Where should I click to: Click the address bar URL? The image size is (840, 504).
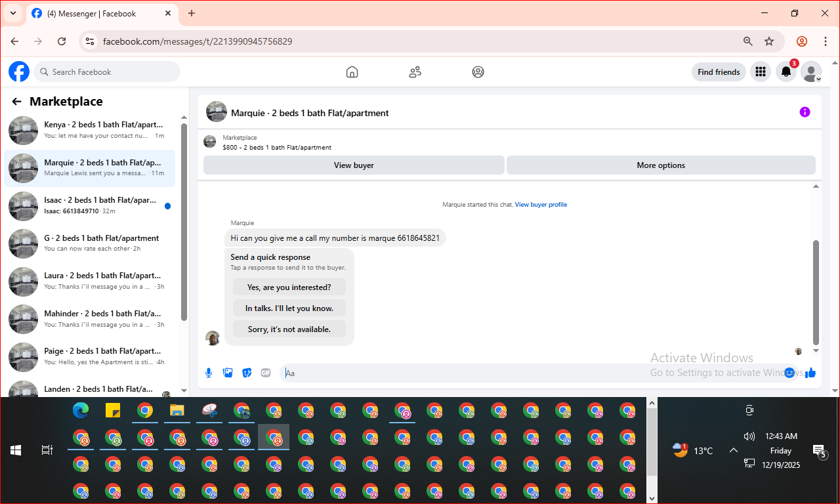198,41
